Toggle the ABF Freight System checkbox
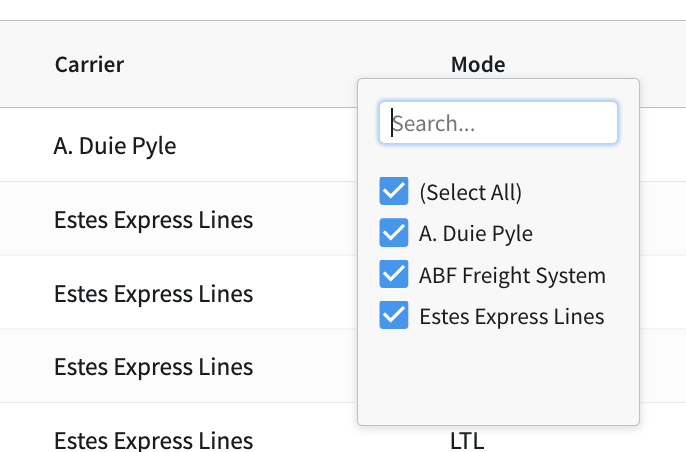The image size is (686, 452). tap(394, 275)
